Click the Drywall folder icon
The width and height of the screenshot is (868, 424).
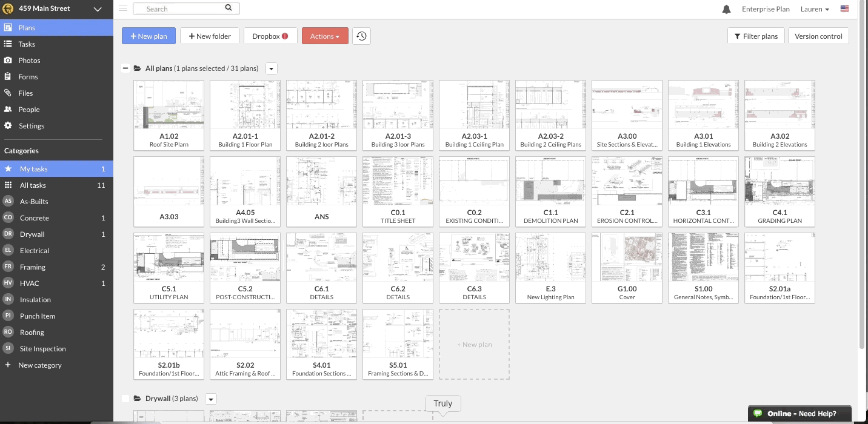[138, 399]
